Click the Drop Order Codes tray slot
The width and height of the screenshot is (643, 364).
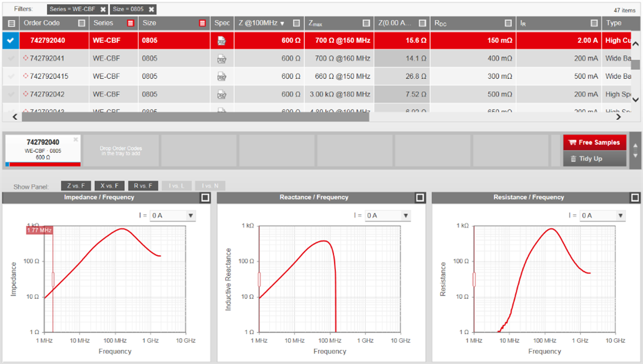(121, 151)
